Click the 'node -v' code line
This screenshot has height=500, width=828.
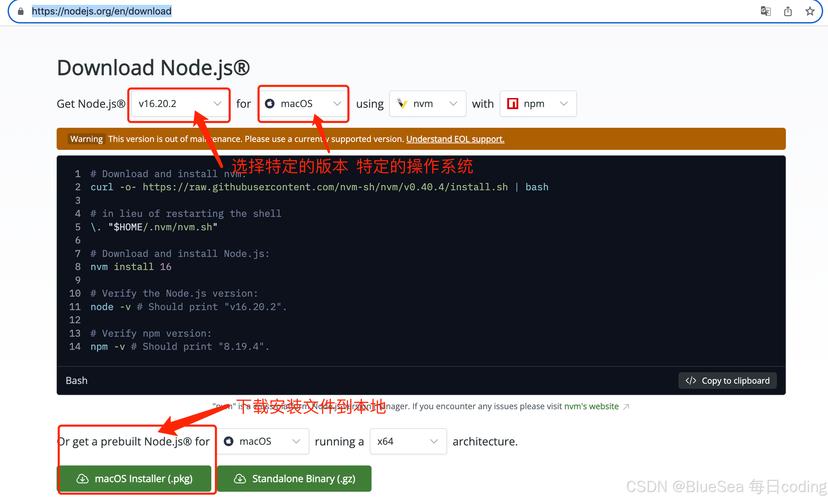click(x=188, y=307)
